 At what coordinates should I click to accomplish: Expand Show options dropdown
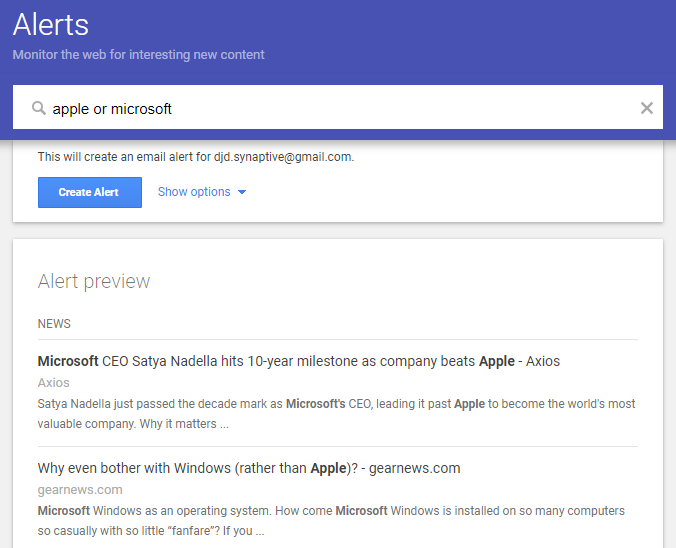pyautogui.click(x=202, y=192)
